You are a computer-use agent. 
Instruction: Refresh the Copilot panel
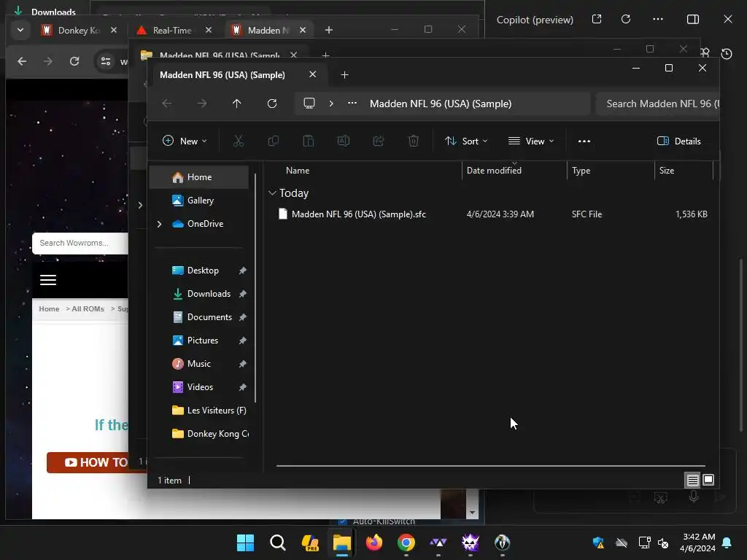coord(626,19)
